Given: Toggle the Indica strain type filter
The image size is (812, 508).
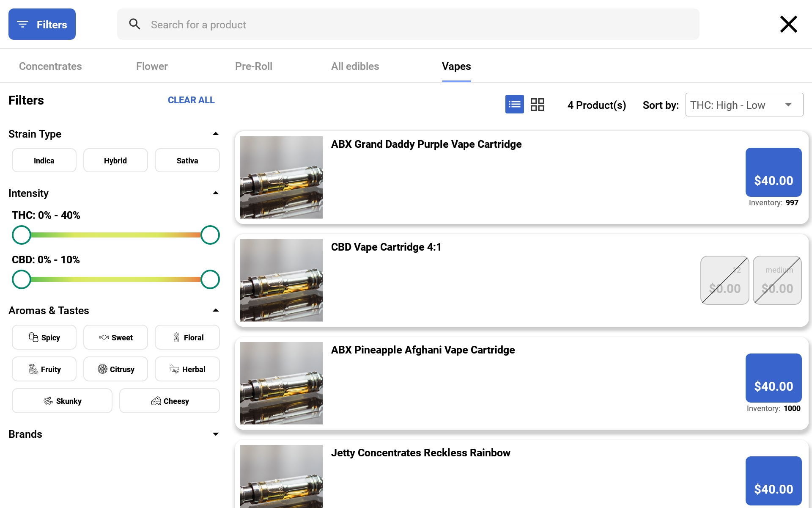Looking at the screenshot, I should click(44, 160).
